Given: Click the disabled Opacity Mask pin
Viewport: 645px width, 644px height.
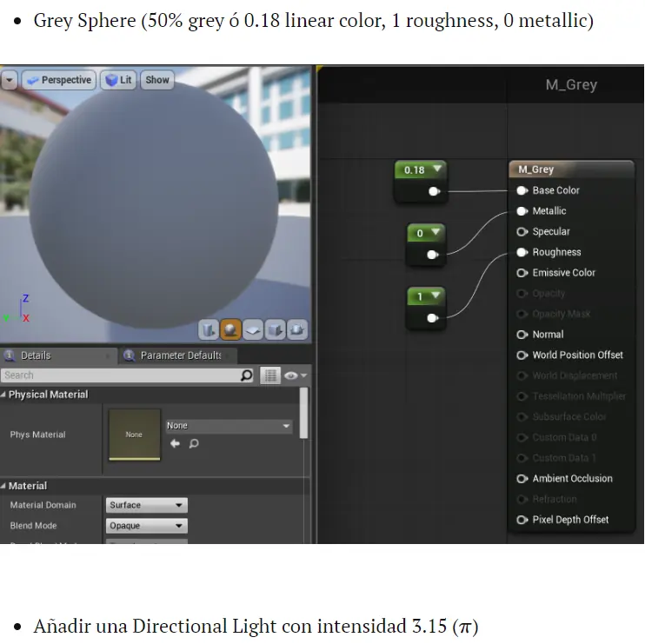Looking at the screenshot, I should click(522, 314).
